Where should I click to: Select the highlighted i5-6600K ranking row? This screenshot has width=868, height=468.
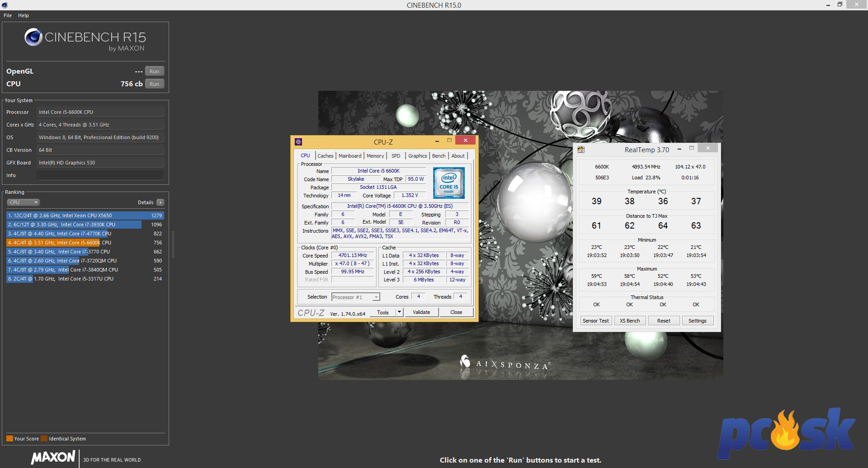85,243
